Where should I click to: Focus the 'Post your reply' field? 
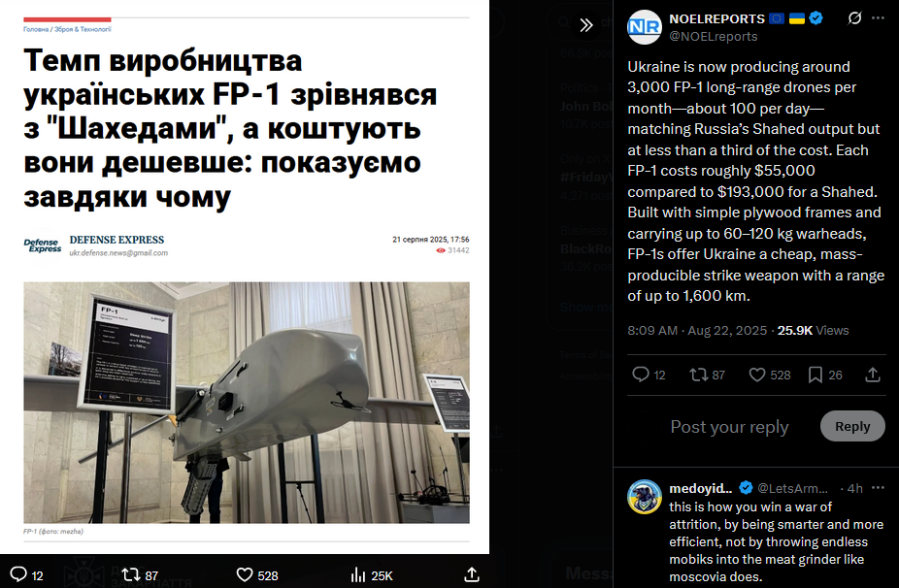[x=729, y=426]
